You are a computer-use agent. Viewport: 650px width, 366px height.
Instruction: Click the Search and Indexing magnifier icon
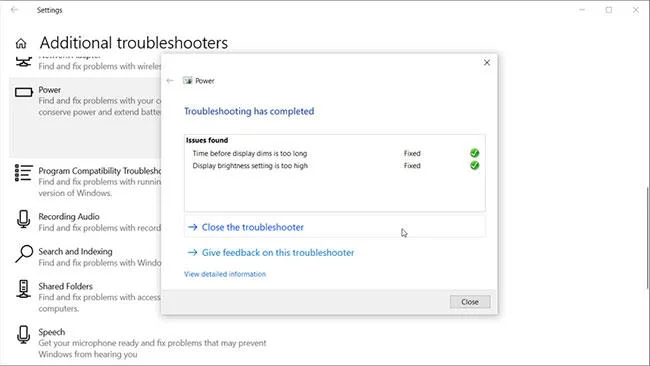tap(24, 254)
